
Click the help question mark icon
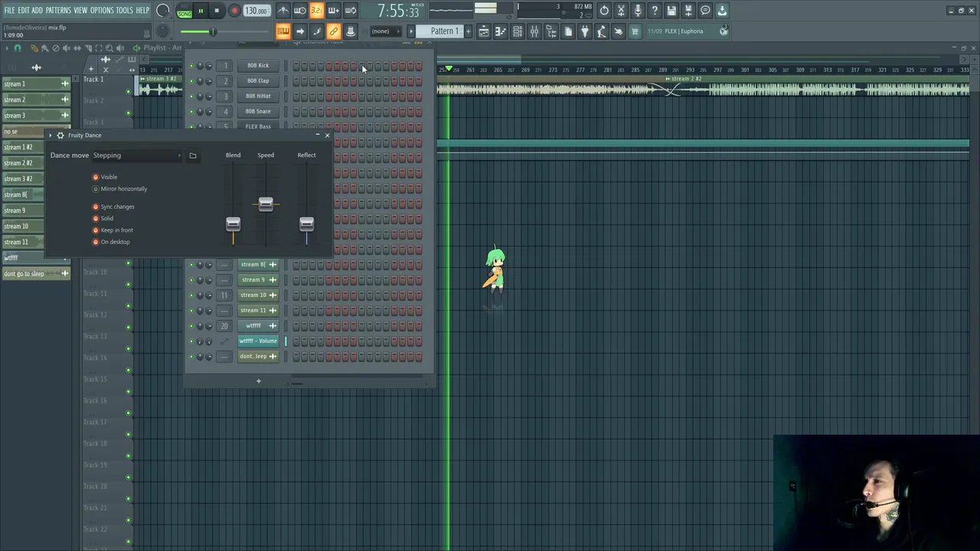(655, 11)
